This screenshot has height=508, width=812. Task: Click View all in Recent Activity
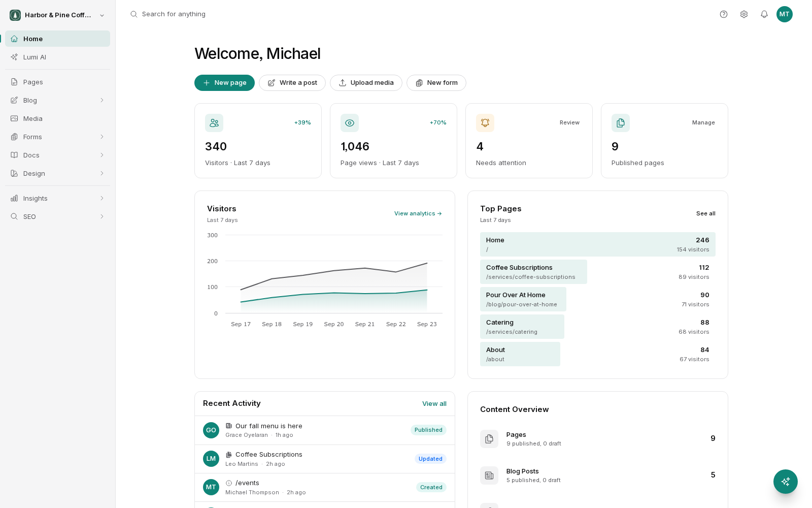pos(434,404)
